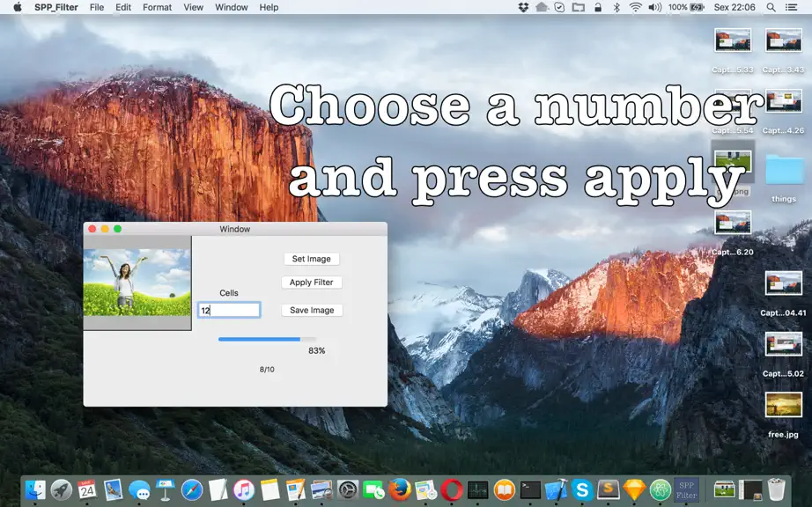Open System Preferences gear in dock
This screenshot has height=507, width=812.
tap(348, 489)
